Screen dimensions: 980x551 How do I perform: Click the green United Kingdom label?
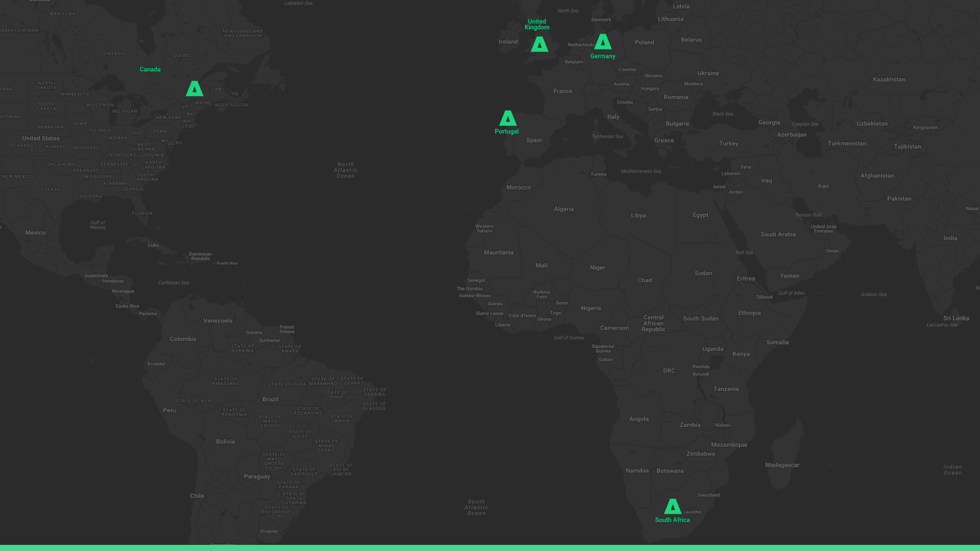click(537, 24)
